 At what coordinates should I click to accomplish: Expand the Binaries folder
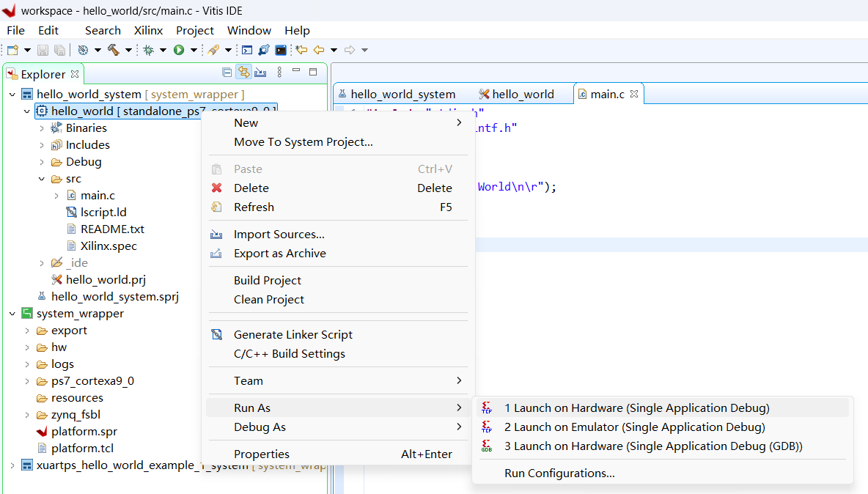point(42,128)
